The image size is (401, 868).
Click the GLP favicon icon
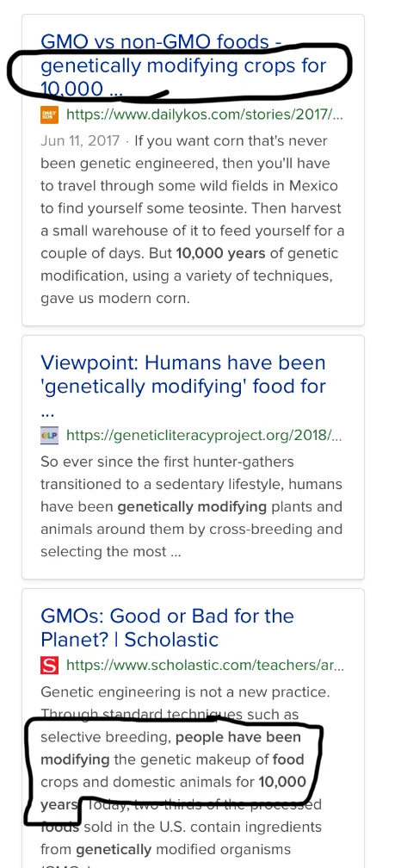point(49,436)
